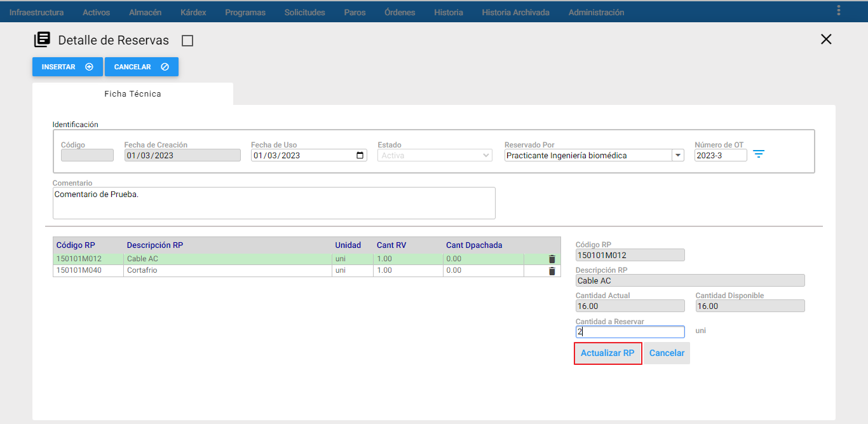868x424 pixels.
Task: Click the Comentario text area
Action: (274, 203)
